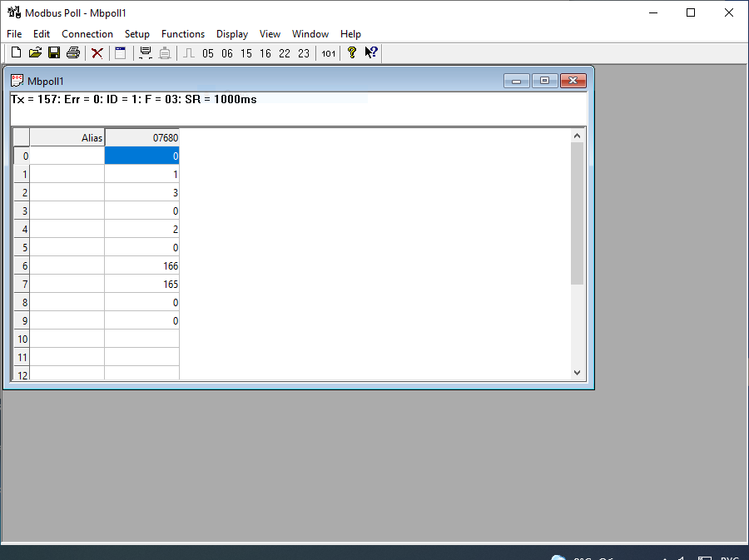Open the About question mark icon

tap(352, 53)
